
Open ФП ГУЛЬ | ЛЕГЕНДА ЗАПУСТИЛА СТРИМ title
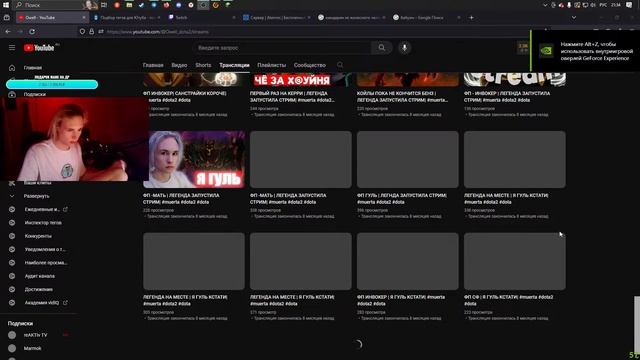(402, 199)
